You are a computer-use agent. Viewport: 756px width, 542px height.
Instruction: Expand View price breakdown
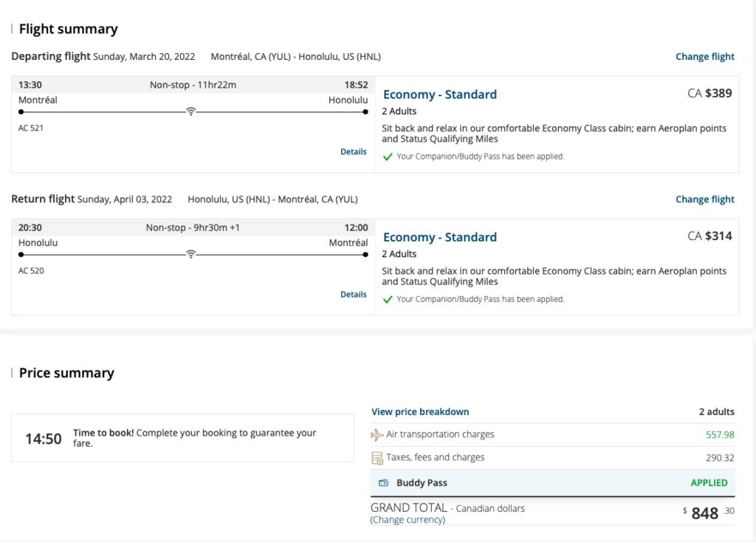point(420,412)
